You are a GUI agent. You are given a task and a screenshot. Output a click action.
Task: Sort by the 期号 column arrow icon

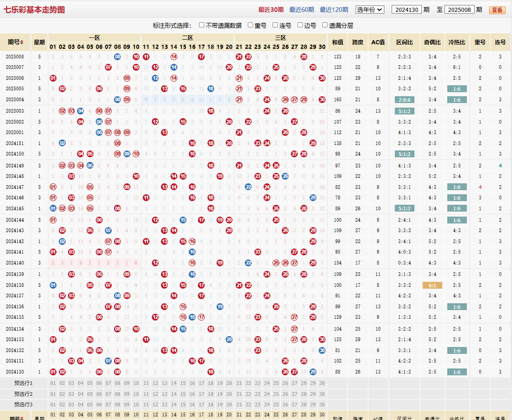21,42
